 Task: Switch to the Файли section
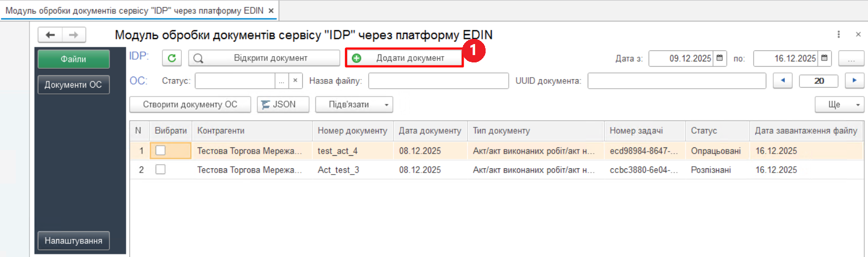click(73, 59)
